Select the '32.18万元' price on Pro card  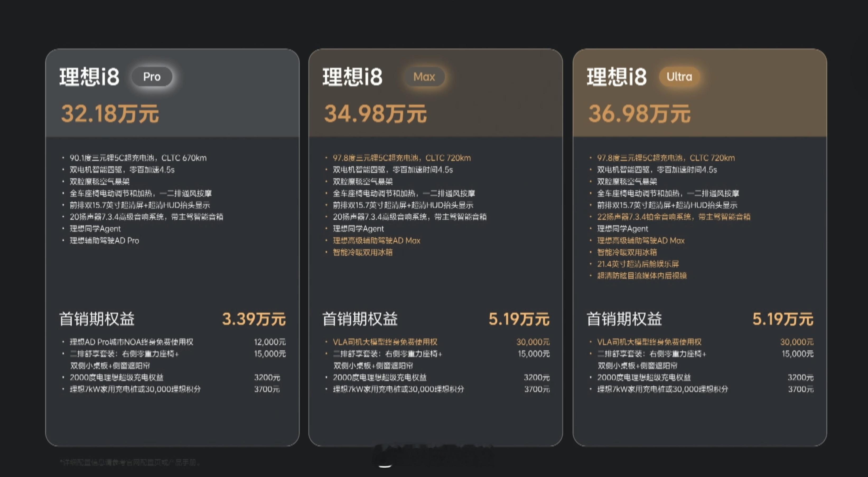coord(110,114)
